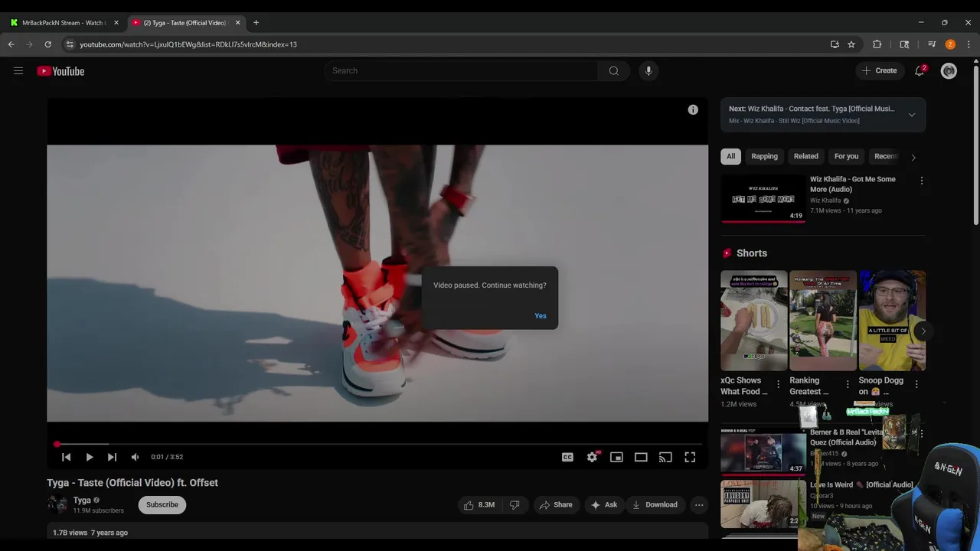Open the YouTube hamburger guide menu

coord(18,71)
